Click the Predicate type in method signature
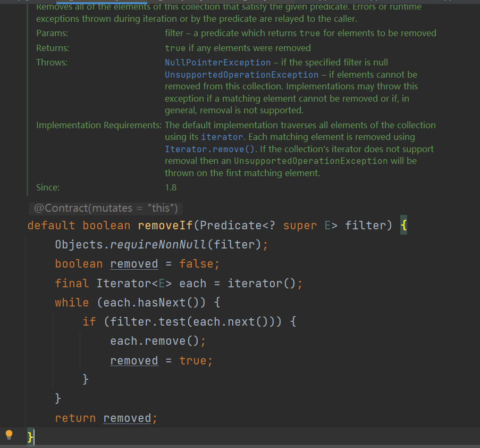This screenshot has height=448, width=480. (231, 226)
